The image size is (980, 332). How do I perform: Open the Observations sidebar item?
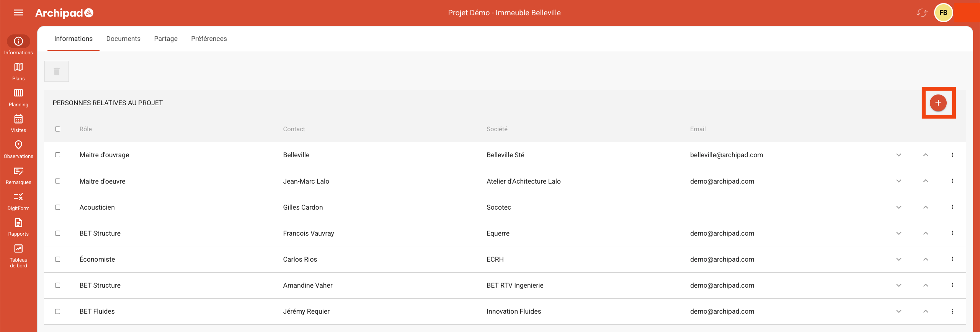pos(18,150)
